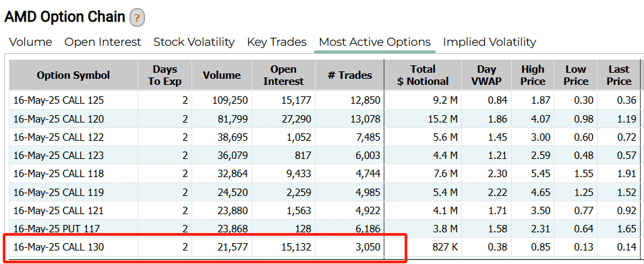Click the Last Price column header
644x264 pixels.
(619, 75)
